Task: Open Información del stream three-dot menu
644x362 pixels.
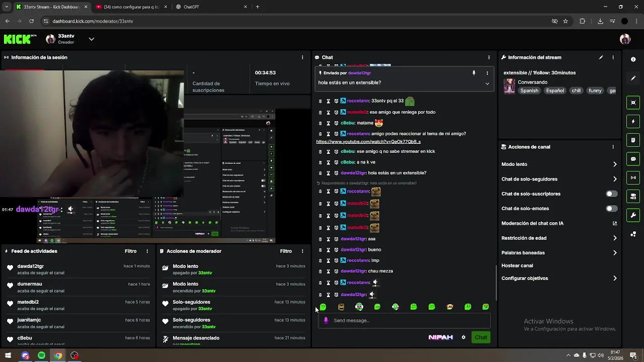Action: pos(613,57)
